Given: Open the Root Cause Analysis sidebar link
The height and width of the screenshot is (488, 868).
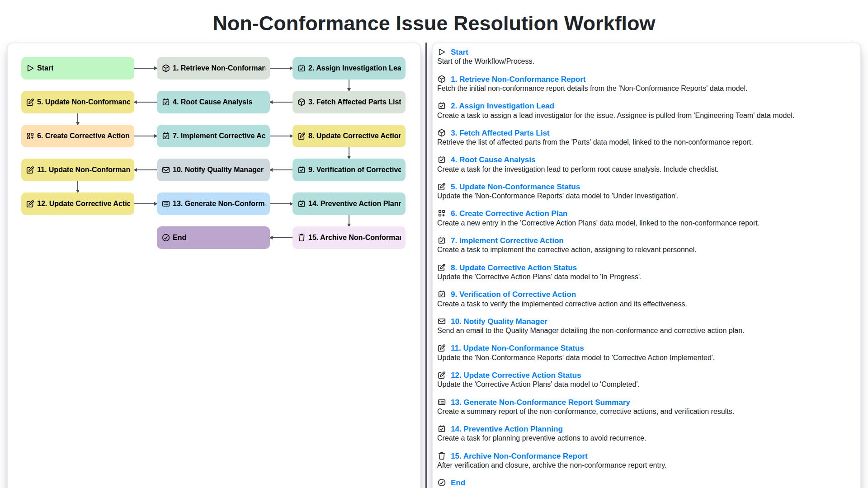Looking at the screenshot, I should pyautogui.click(x=493, y=160).
